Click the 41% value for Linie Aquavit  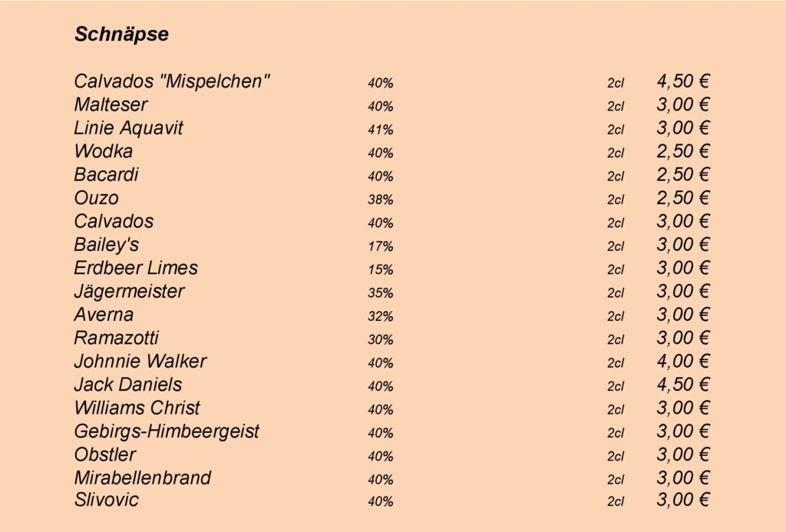(381, 130)
